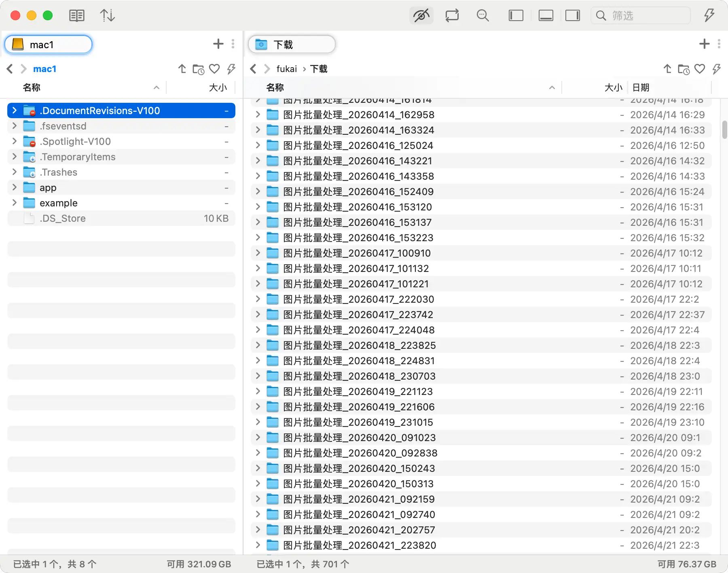Select the mac1 tab
728x573 pixels.
pyautogui.click(x=49, y=45)
